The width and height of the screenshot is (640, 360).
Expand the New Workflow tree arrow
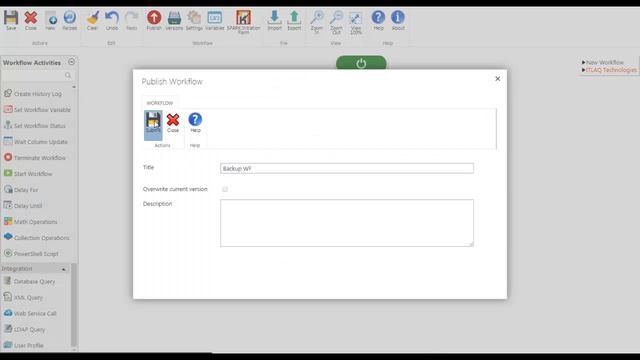[583, 62]
